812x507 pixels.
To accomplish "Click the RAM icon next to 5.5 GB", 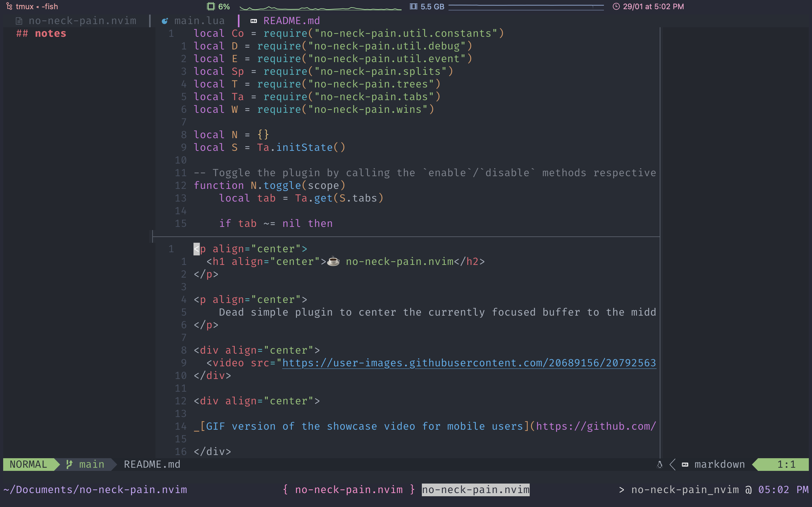I will tap(413, 6).
